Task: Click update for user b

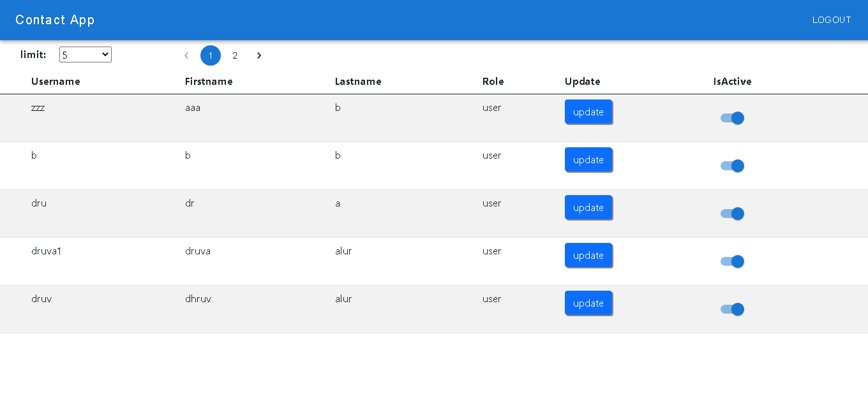Action: [x=588, y=159]
